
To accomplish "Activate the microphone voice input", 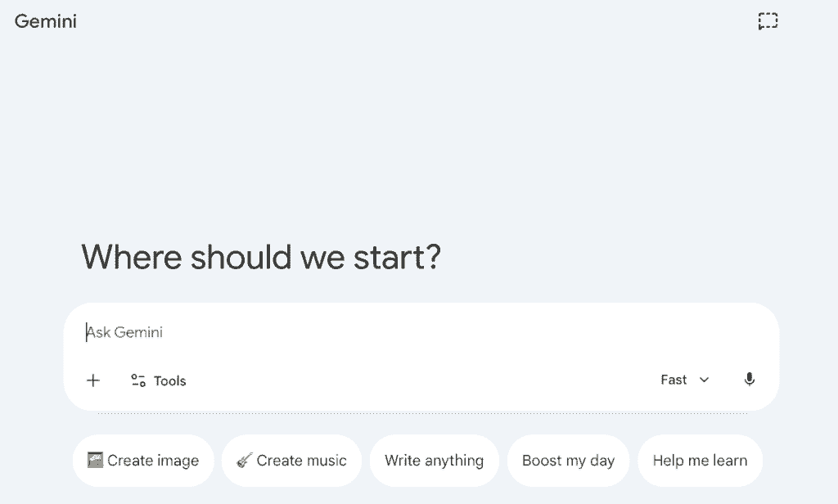I will click(x=749, y=380).
